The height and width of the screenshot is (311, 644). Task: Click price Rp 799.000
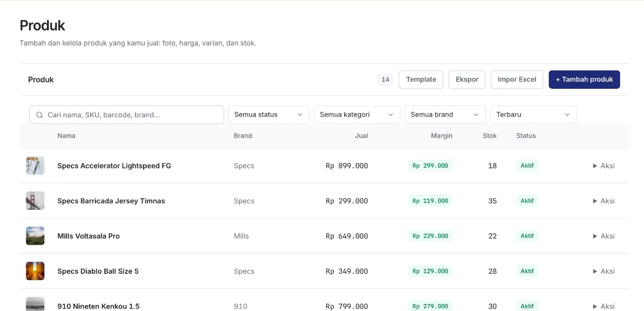pos(347,306)
